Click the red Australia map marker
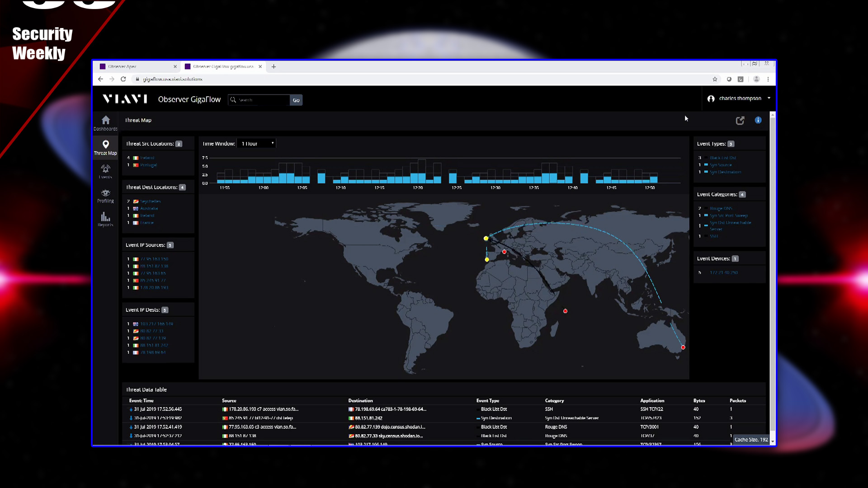Screen dimensions: 868x488 683,347
